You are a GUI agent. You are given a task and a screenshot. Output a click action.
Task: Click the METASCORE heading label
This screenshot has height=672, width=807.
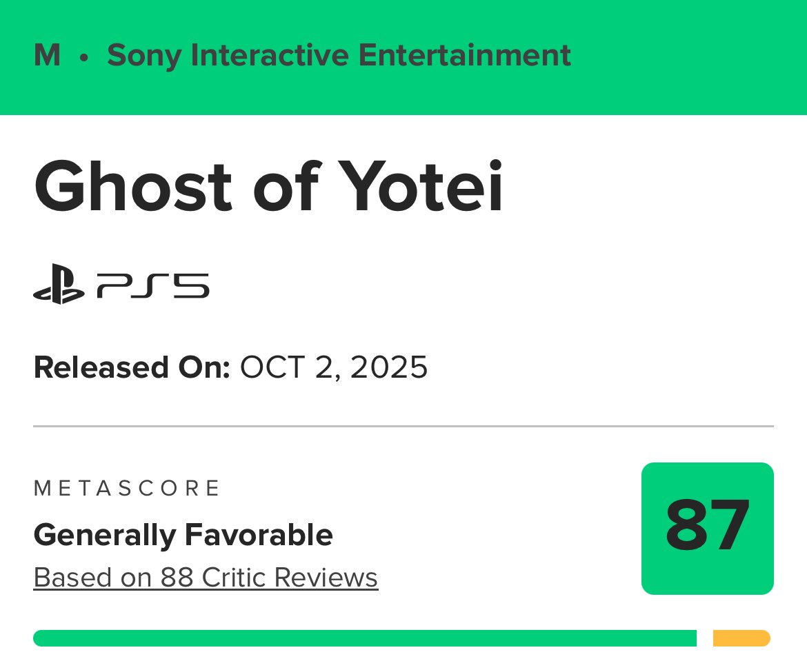pyautogui.click(x=127, y=488)
